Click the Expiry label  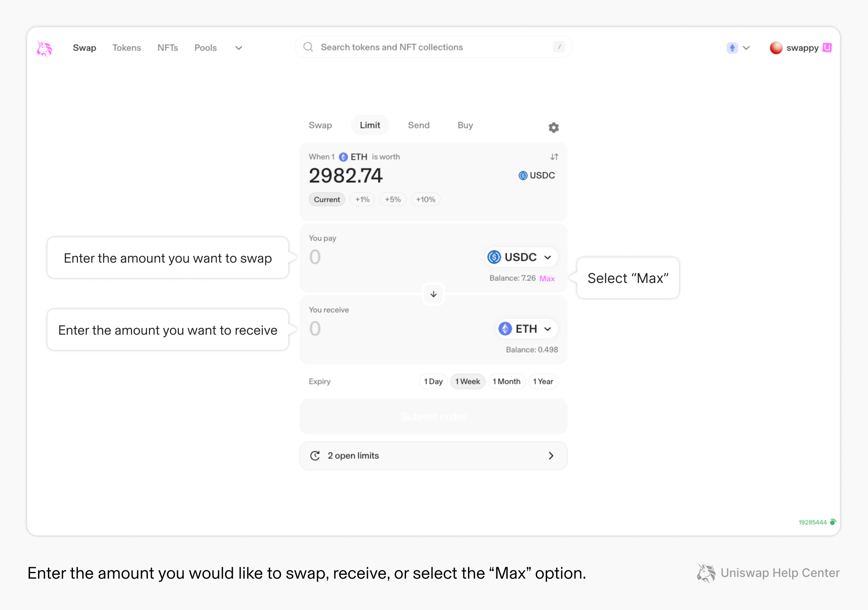point(320,382)
